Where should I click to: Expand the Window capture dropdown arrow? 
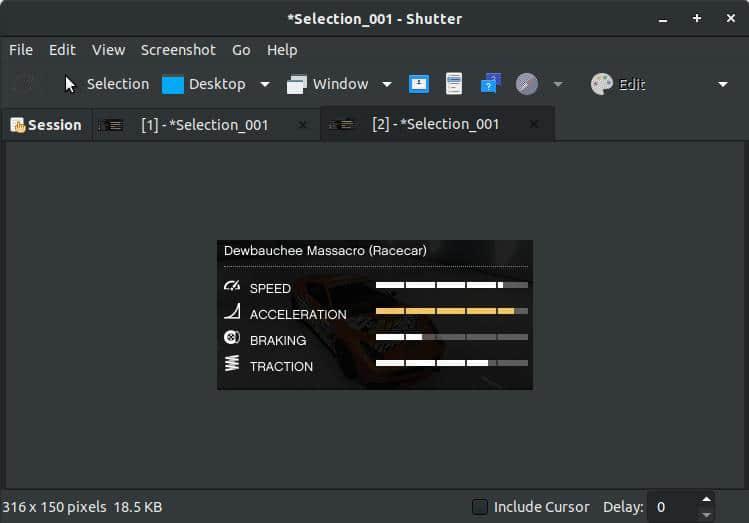coord(387,84)
